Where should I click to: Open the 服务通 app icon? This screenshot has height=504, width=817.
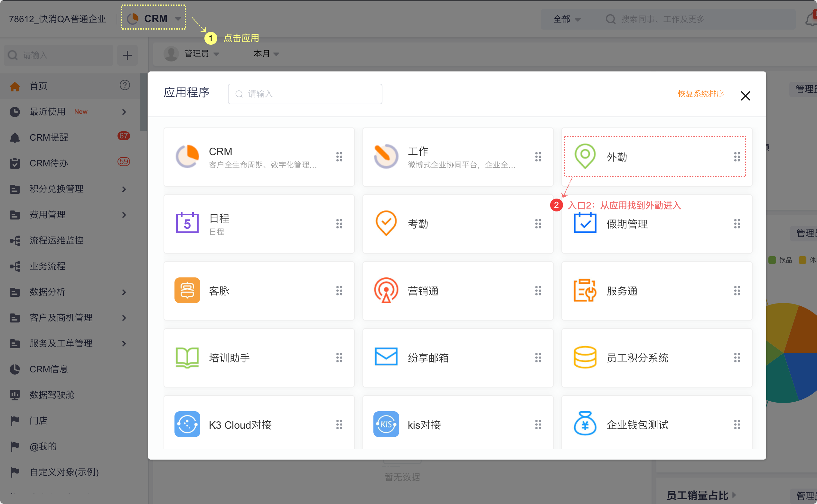(x=585, y=290)
